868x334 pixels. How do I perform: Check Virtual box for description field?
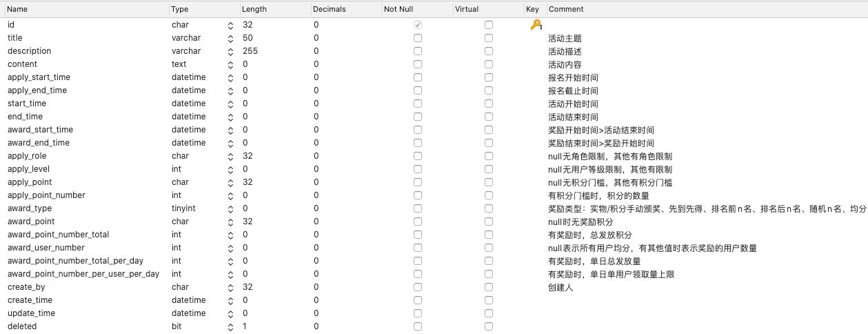(489, 51)
